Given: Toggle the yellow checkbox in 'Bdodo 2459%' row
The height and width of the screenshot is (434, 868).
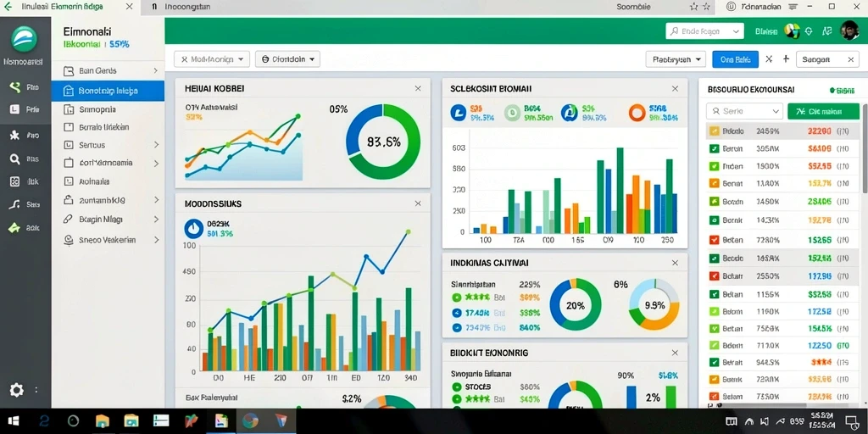Looking at the screenshot, I should pos(714,131).
